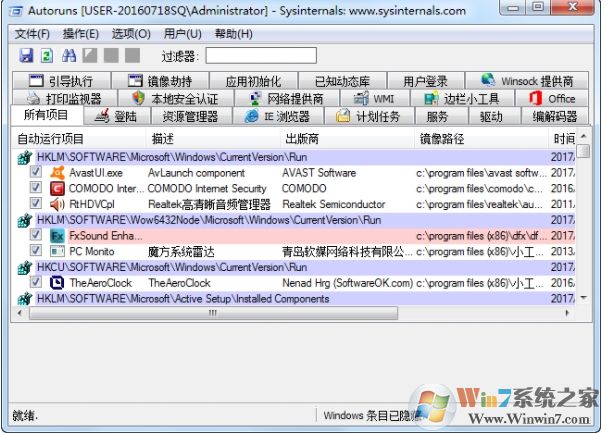
Task: Select HKLM\SOFTWARE\Microsoft\Windows\CurrentVersion\Run row
Action: pyautogui.click(x=294, y=157)
